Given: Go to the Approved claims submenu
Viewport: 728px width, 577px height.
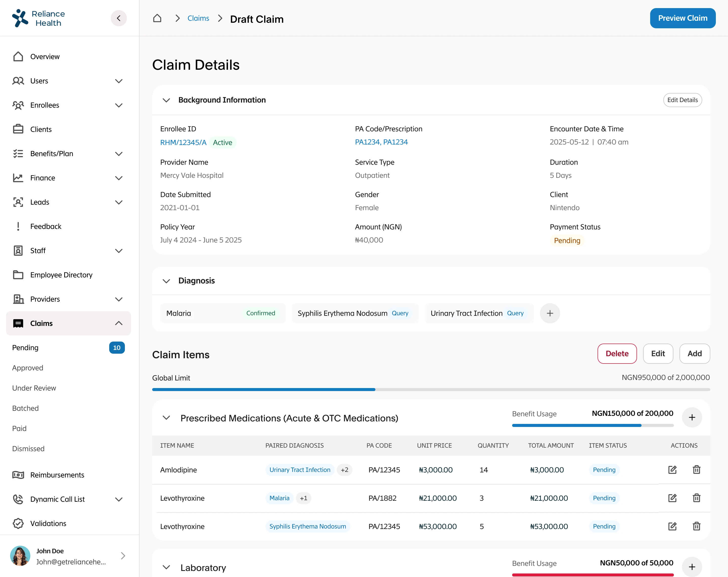Looking at the screenshot, I should tap(28, 368).
